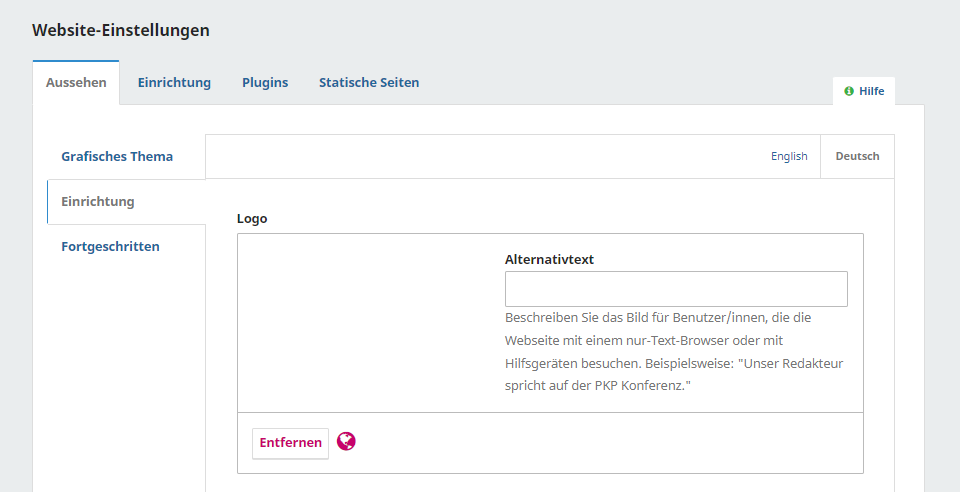Click the Logo section label
The image size is (960, 492).
pyautogui.click(x=252, y=218)
